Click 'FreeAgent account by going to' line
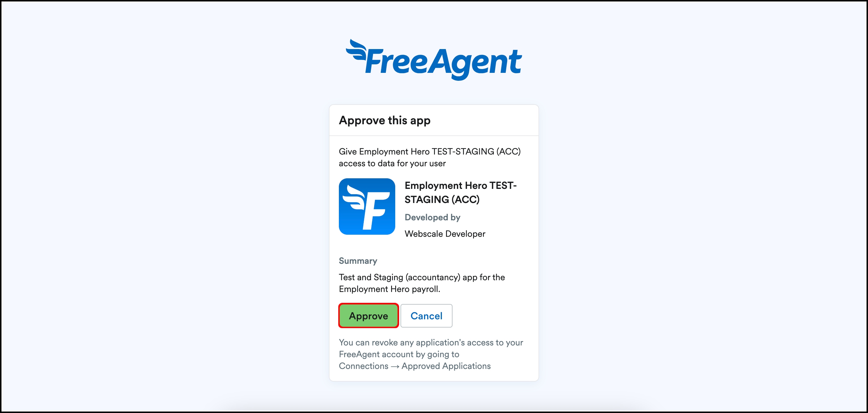Viewport: 868px width, 413px height. tap(399, 354)
